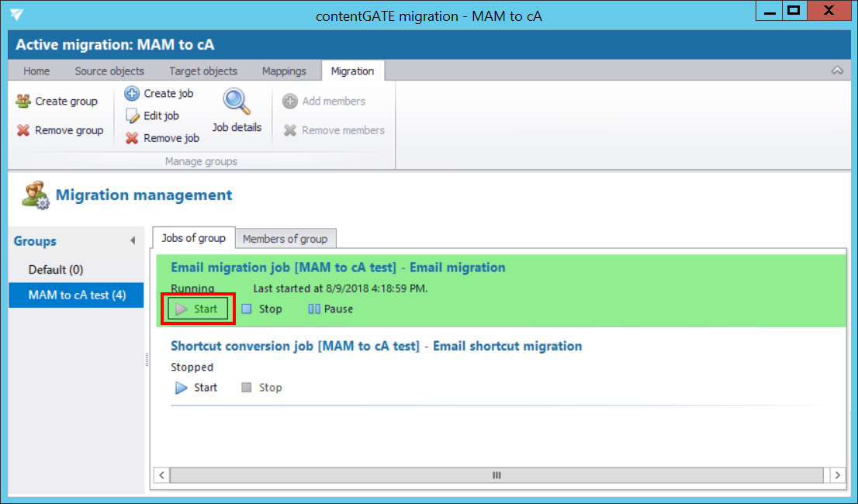Collapse the Groups panel arrow
This screenshot has height=504, width=858.
[133, 240]
